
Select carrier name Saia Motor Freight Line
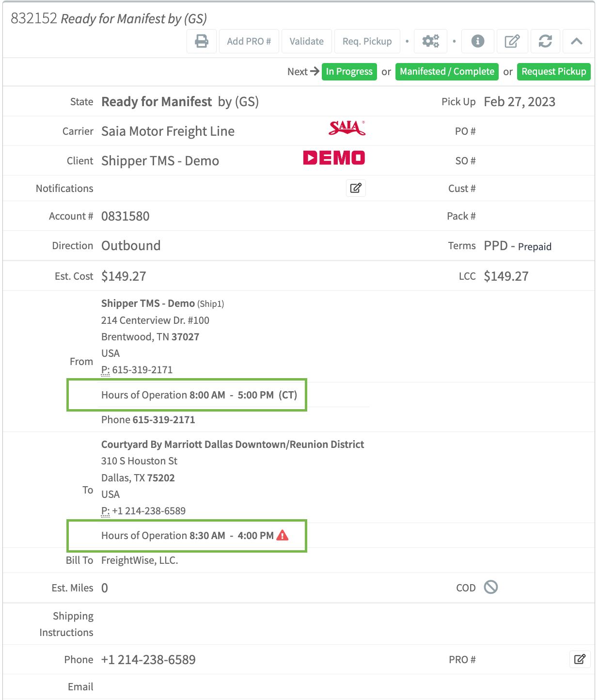point(168,131)
